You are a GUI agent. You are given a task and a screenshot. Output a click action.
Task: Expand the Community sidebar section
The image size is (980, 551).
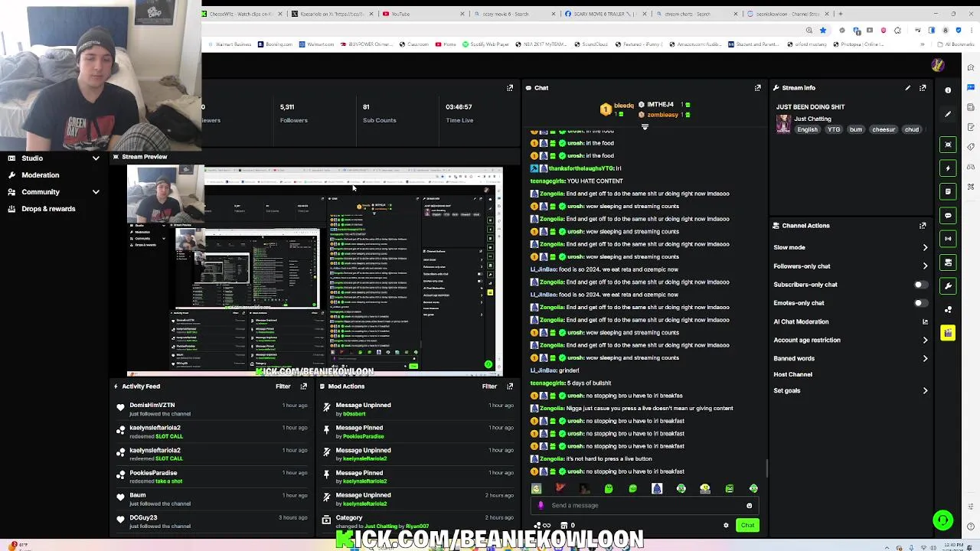(x=96, y=192)
